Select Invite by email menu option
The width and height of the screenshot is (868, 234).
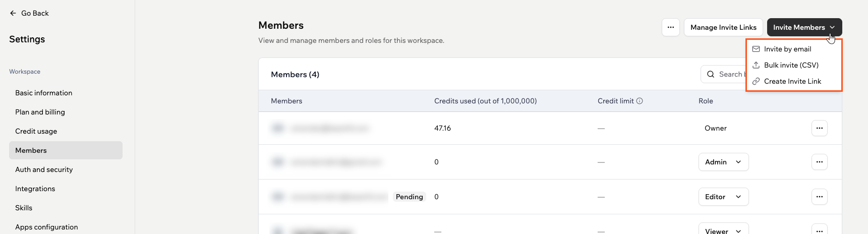[794, 49]
